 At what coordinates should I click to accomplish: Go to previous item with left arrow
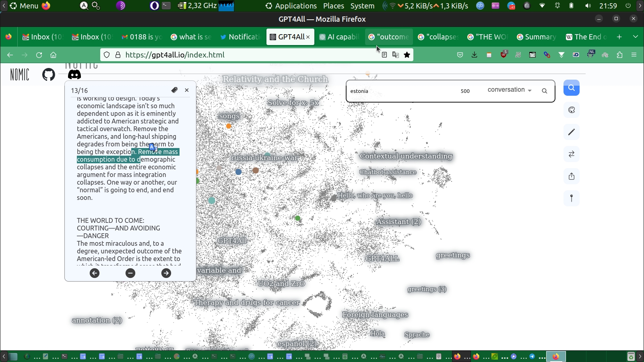(95, 273)
